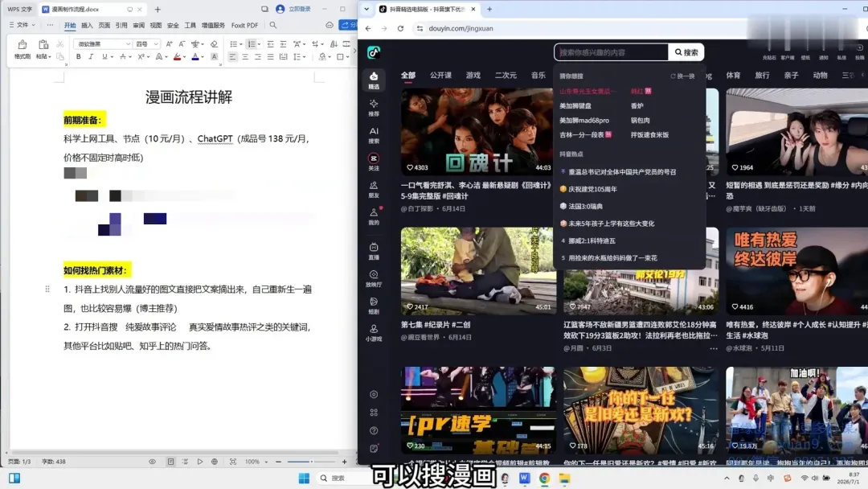
Task: Set justified text alignment in WPS
Action: 271,56
